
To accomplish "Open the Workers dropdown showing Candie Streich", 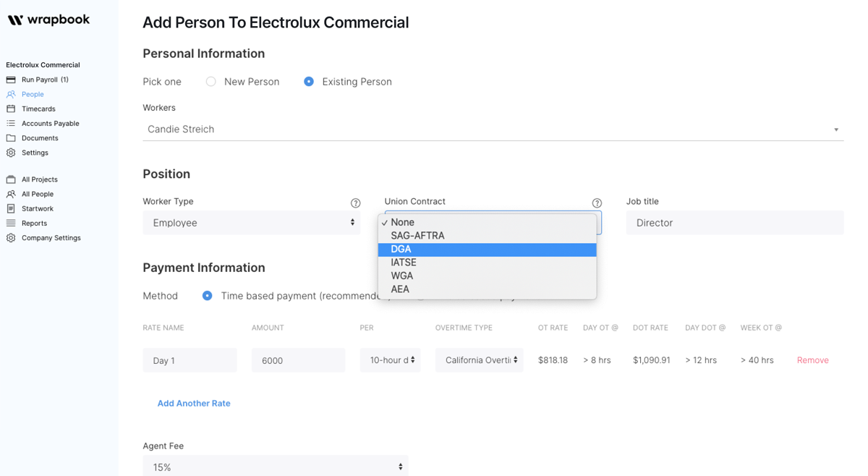I will coord(493,129).
